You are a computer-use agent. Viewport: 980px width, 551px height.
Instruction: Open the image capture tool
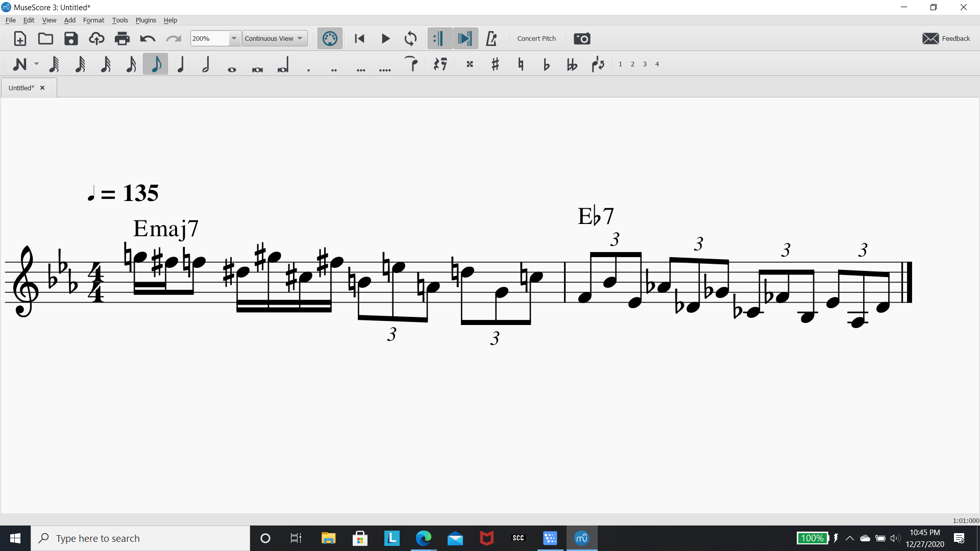[x=582, y=38]
